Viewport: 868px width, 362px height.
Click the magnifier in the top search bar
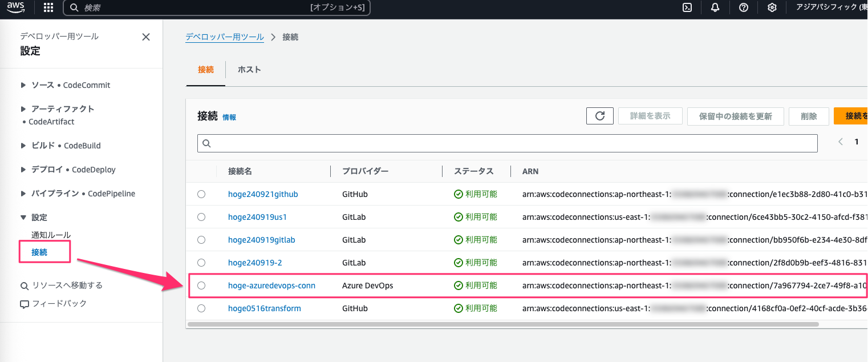coord(74,7)
